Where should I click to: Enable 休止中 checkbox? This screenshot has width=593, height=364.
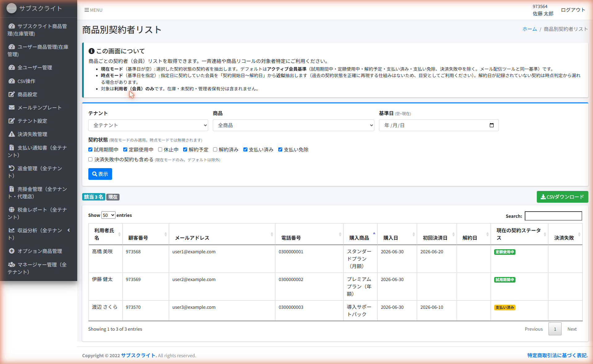[x=160, y=150]
